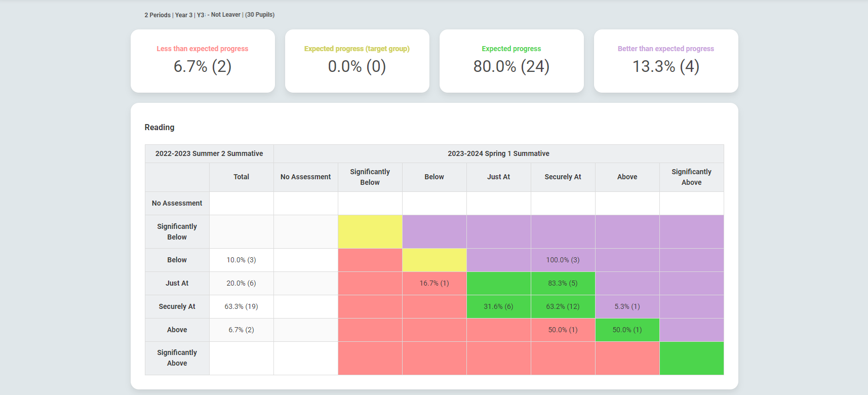Click the 2022-2023 Summer 2 Summative header

(x=209, y=153)
